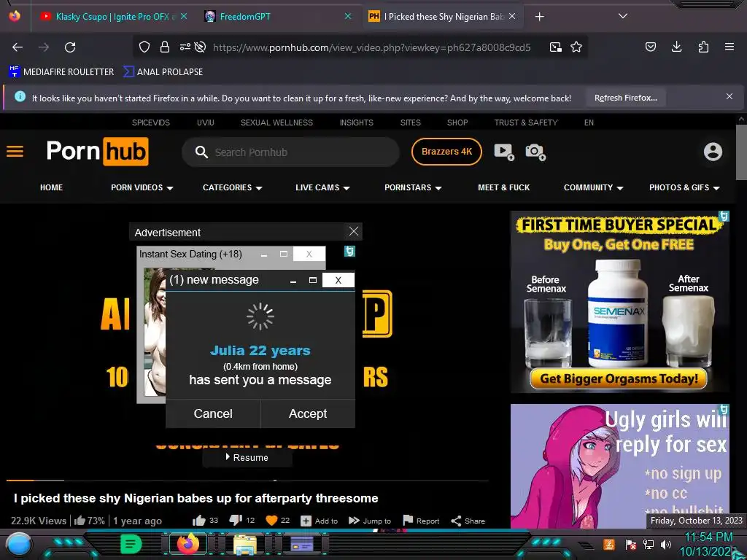Viewport: 747px width, 560px height.
Task: Close the Advertisement overlay with X
Action: pos(354,231)
